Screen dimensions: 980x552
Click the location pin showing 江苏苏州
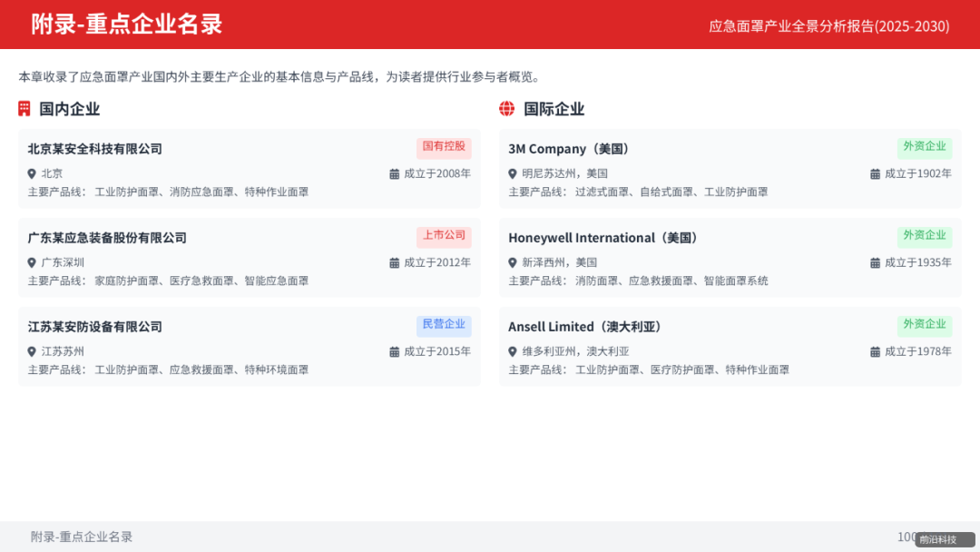[31, 350]
